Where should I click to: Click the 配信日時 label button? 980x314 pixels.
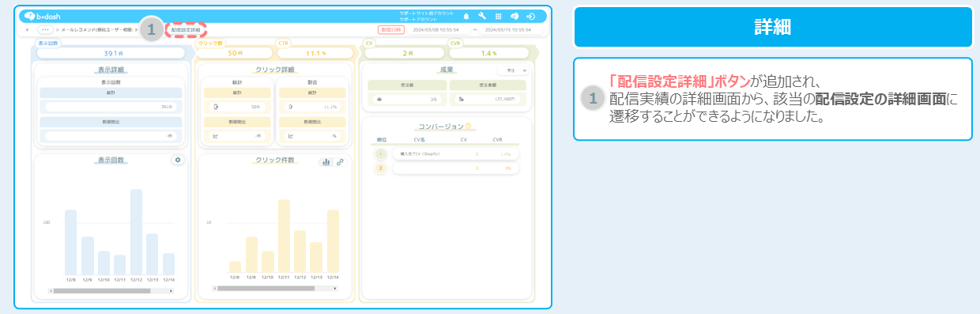tap(390, 29)
